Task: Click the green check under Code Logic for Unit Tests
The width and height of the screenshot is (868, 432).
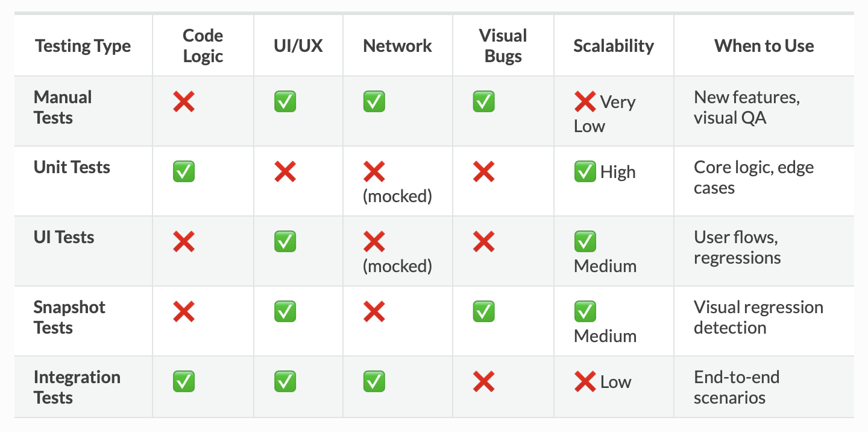Action: coord(184,172)
